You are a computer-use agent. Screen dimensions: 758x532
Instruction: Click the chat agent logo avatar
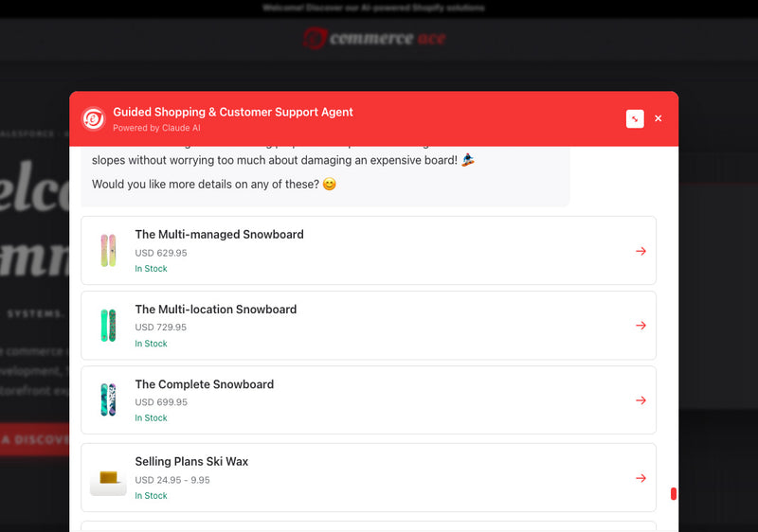tap(93, 118)
